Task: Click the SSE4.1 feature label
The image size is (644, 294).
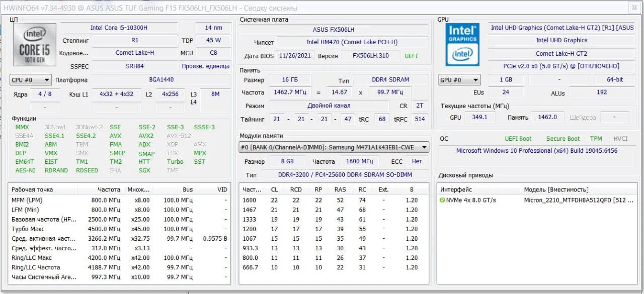Action: point(54,136)
